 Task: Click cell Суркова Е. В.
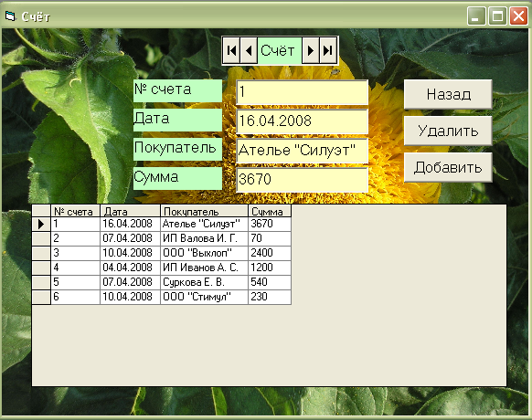204,282
